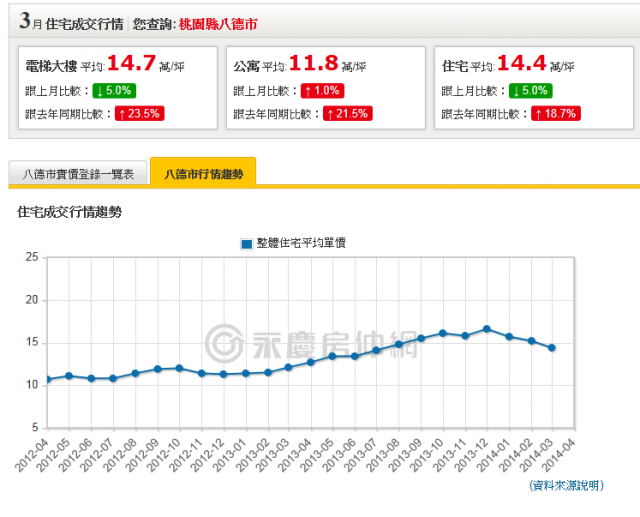
Task: Click the chart data point for 2012-07
Action: [113, 379]
